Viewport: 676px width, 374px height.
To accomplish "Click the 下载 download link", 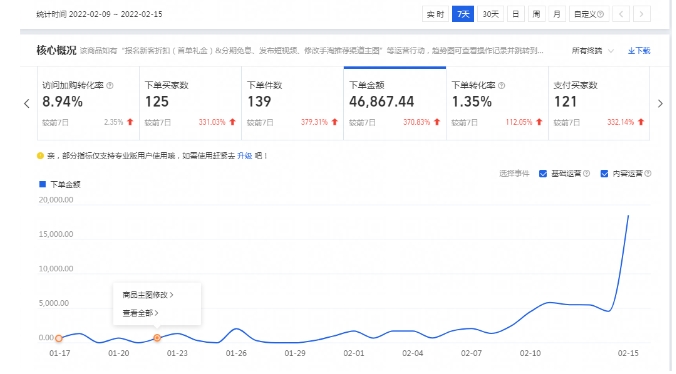I will coord(639,51).
